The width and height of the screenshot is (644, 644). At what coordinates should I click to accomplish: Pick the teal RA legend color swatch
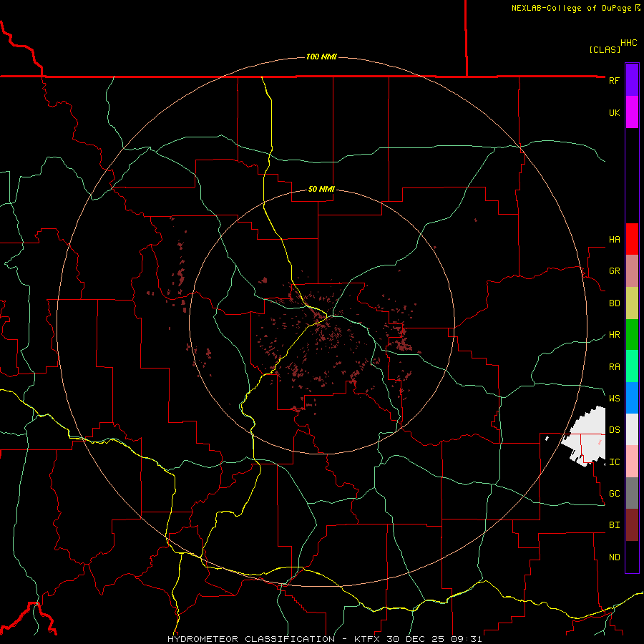click(632, 366)
